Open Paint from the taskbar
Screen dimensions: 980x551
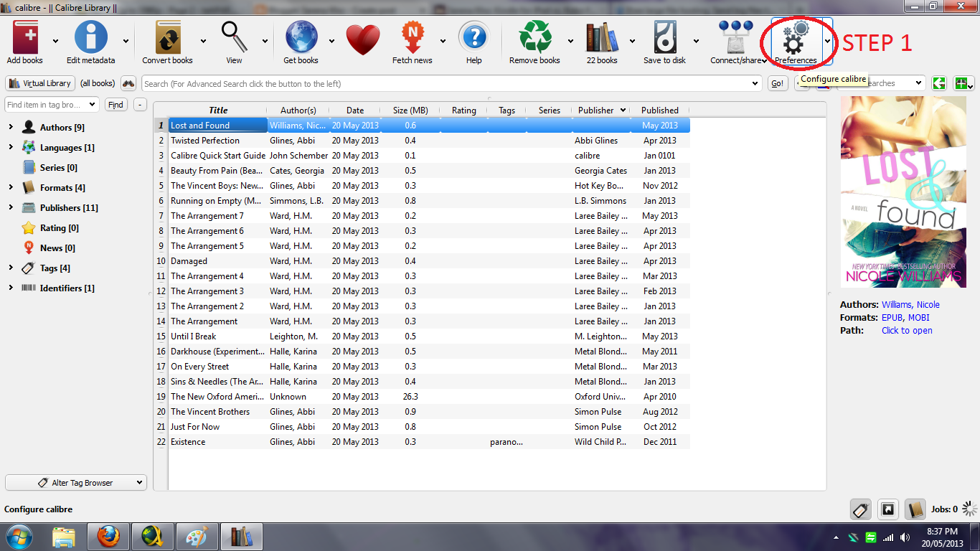point(197,537)
